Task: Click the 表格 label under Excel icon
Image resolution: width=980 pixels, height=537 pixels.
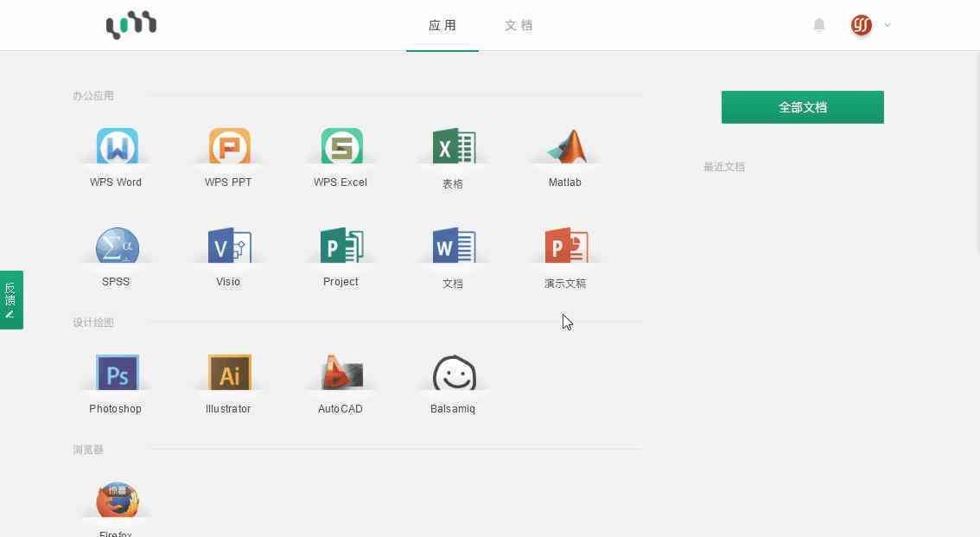Action: (453, 184)
